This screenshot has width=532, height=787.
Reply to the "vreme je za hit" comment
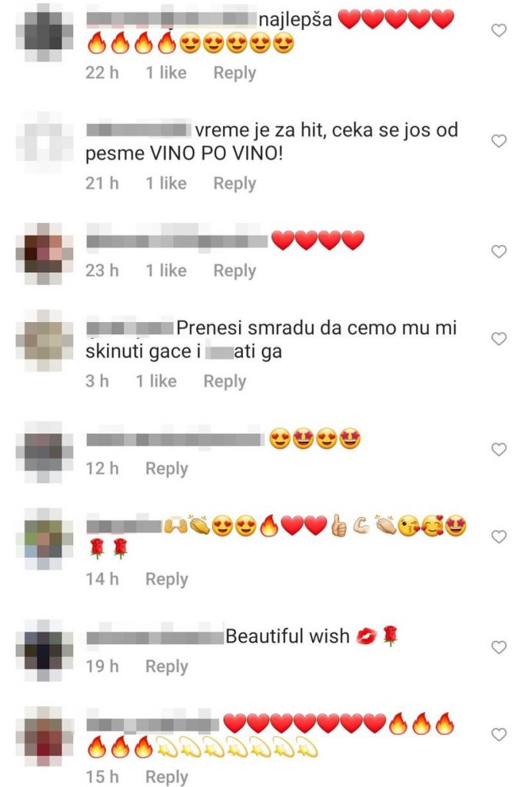pyautogui.click(x=234, y=184)
